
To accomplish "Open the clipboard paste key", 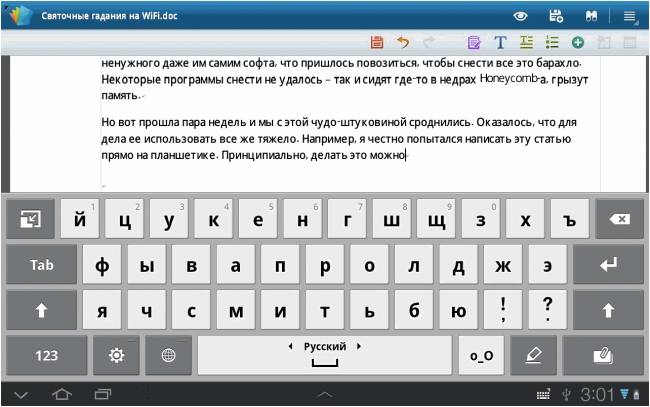I will pos(603,355).
